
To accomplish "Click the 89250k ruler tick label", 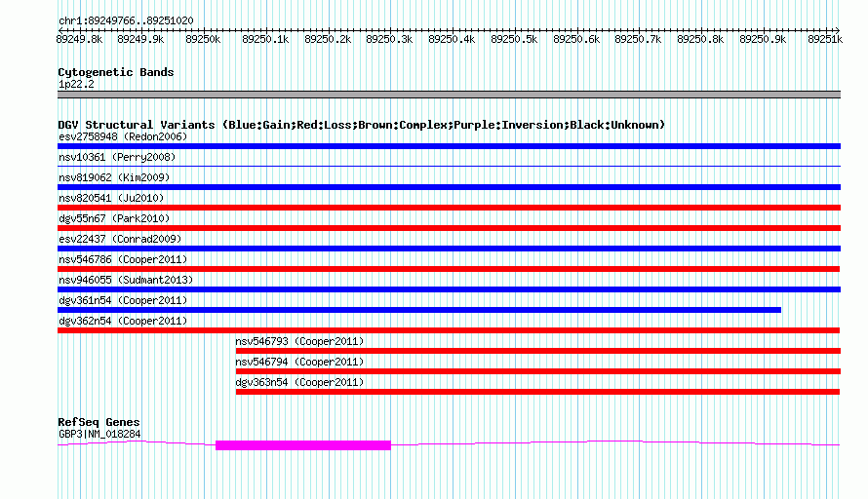I will point(203,39).
